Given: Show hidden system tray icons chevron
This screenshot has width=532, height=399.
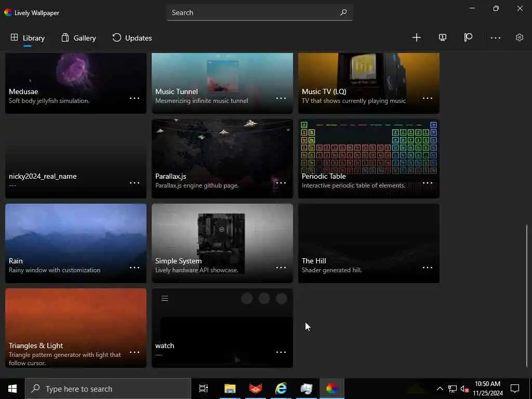Looking at the screenshot, I should coord(440,389).
